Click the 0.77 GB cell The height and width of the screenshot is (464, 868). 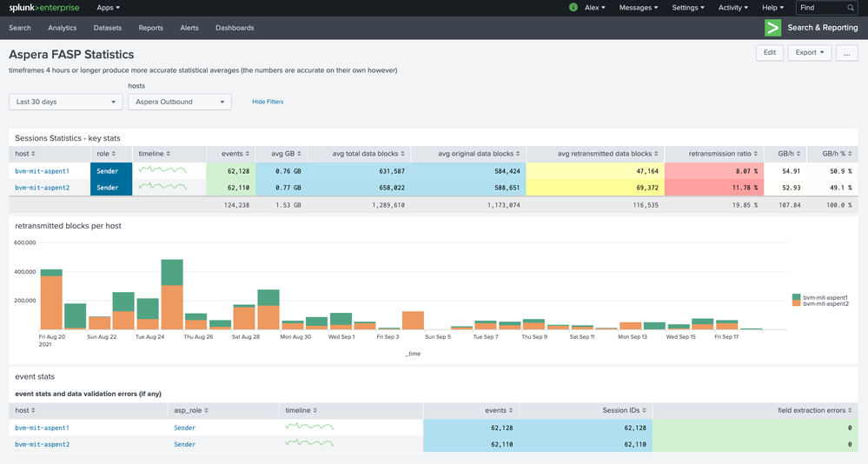tap(282, 188)
